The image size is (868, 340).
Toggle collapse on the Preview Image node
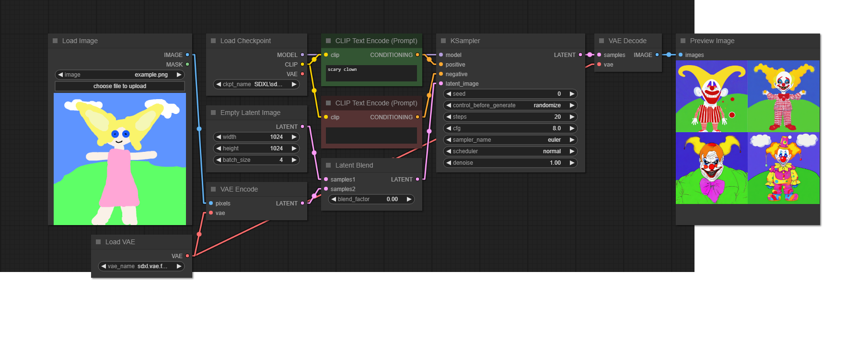point(683,41)
